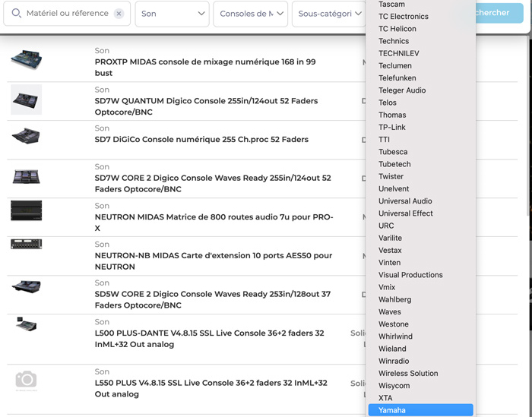Open SD7W QUANTUM Digico Console listing

coord(206,106)
